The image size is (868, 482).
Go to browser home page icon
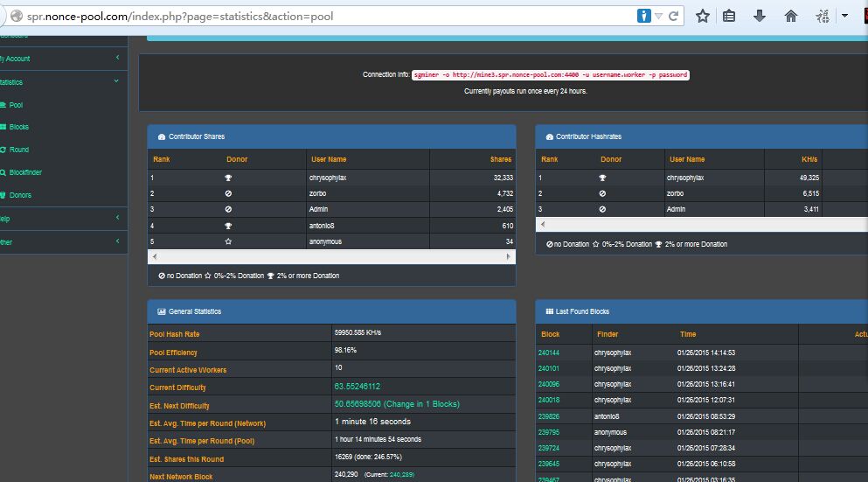pos(790,16)
